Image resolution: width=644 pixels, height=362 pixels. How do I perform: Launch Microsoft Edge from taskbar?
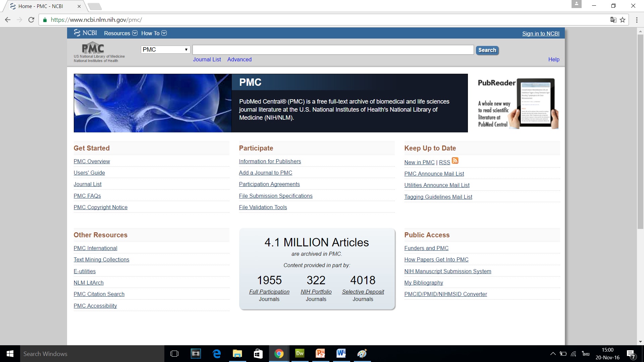tap(217, 354)
